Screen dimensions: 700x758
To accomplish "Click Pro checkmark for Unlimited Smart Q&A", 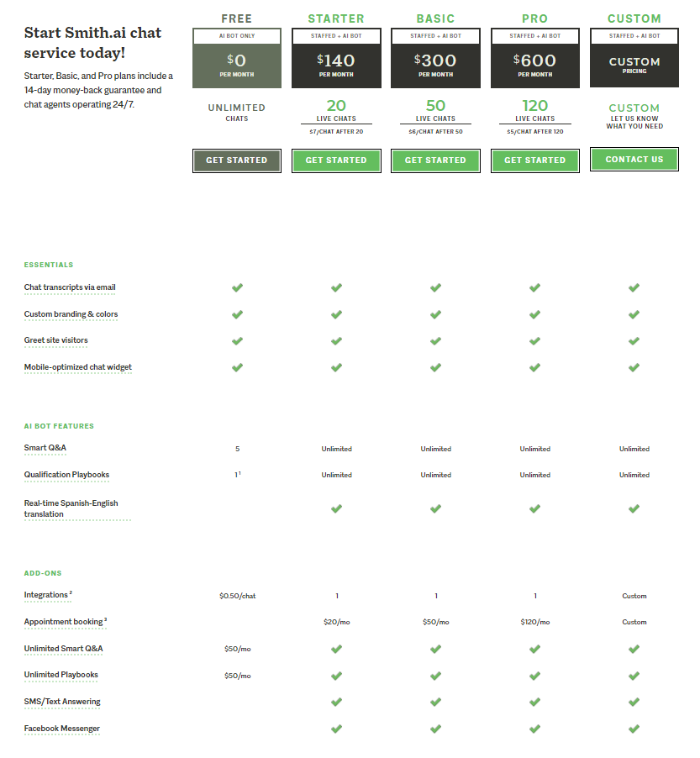I will 534,649.
